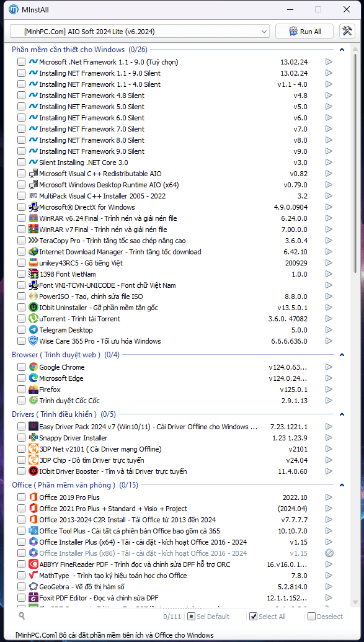Click the vertical scrollbar thumb
The height and width of the screenshot is (642, 364).
(355, 163)
